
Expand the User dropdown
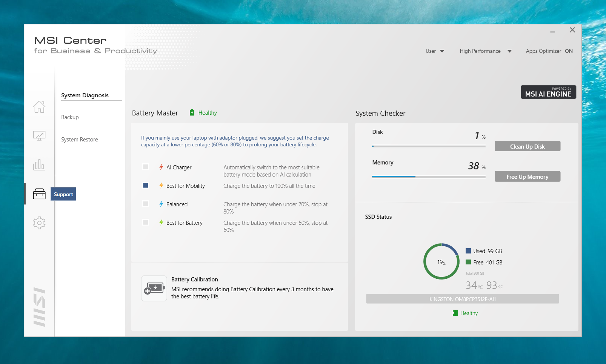coord(435,51)
